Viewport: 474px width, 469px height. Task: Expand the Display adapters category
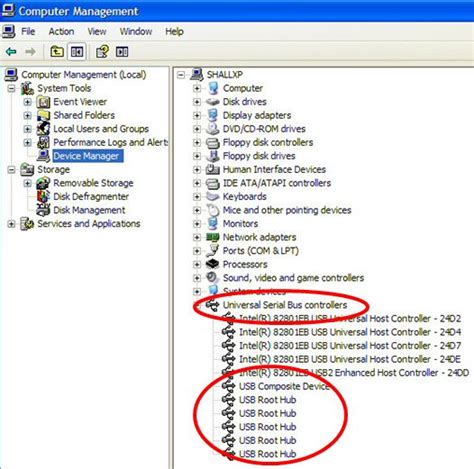pyautogui.click(x=197, y=115)
